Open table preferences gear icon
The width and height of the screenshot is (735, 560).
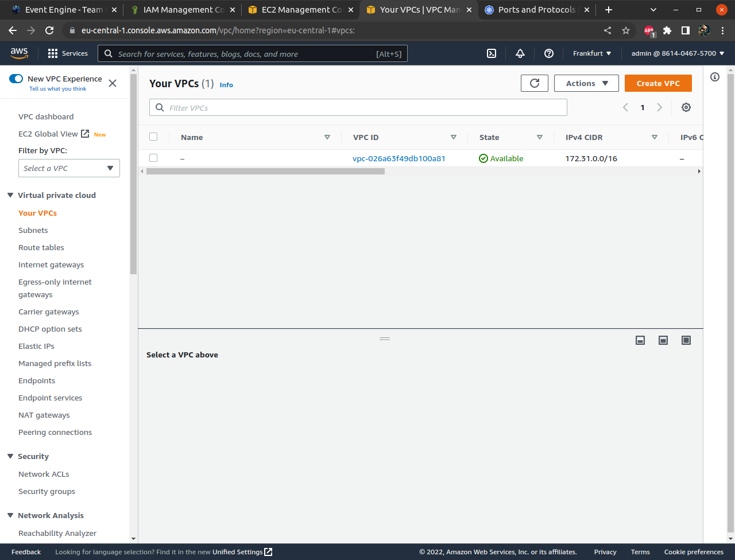686,107
